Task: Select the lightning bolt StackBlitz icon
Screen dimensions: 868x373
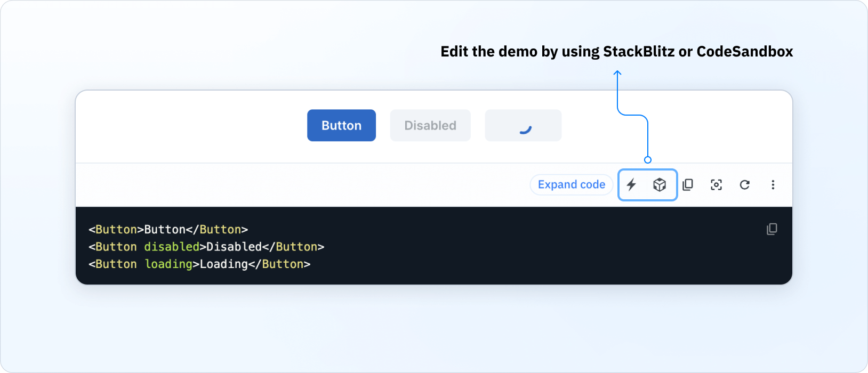Action: tap(631, 185)
